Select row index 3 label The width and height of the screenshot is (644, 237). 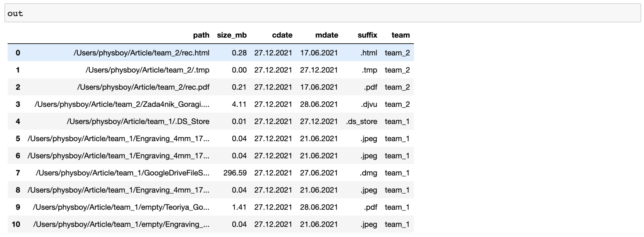pos(18,104)
